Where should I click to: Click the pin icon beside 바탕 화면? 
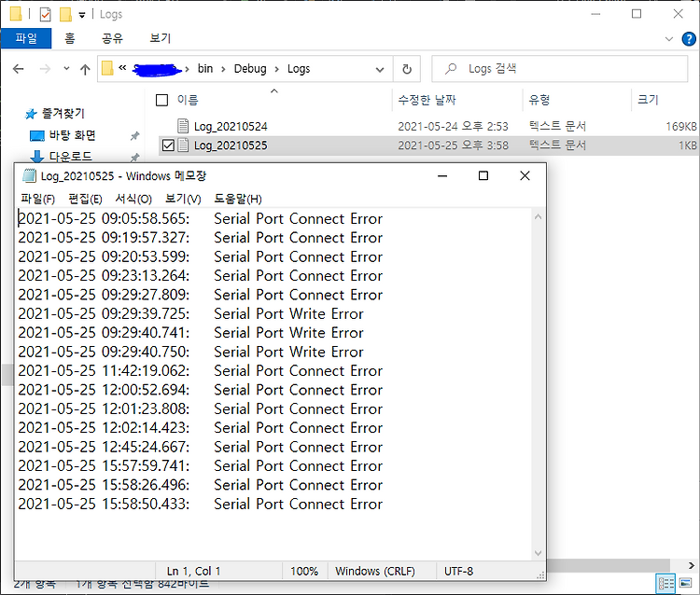[x=134, y=136]
